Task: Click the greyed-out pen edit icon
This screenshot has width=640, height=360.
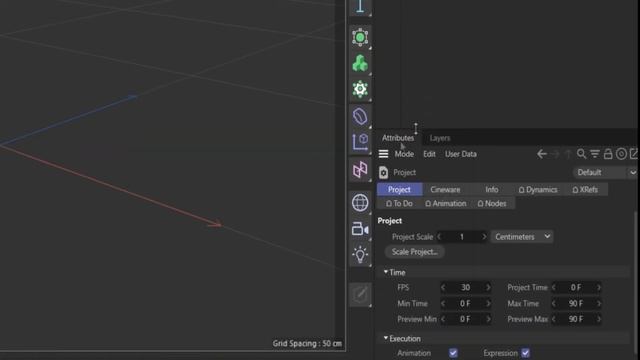Action: coord(360,294)
